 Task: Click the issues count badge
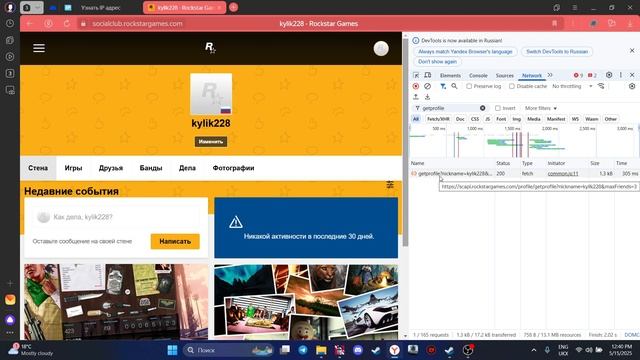(x=592, y=76)
